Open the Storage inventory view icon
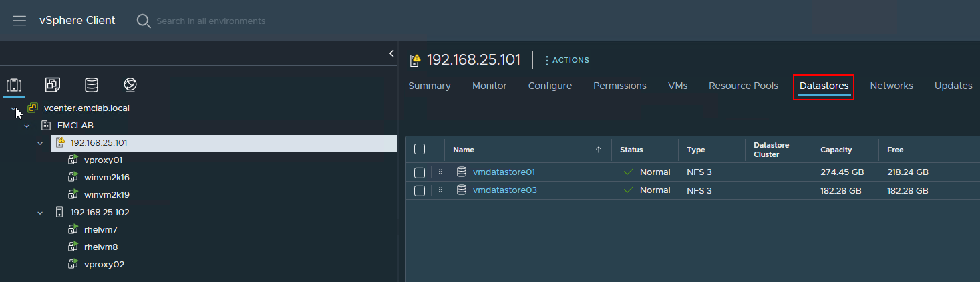The image size is (980, 282). pyautogui.click(x=92, y=85)
